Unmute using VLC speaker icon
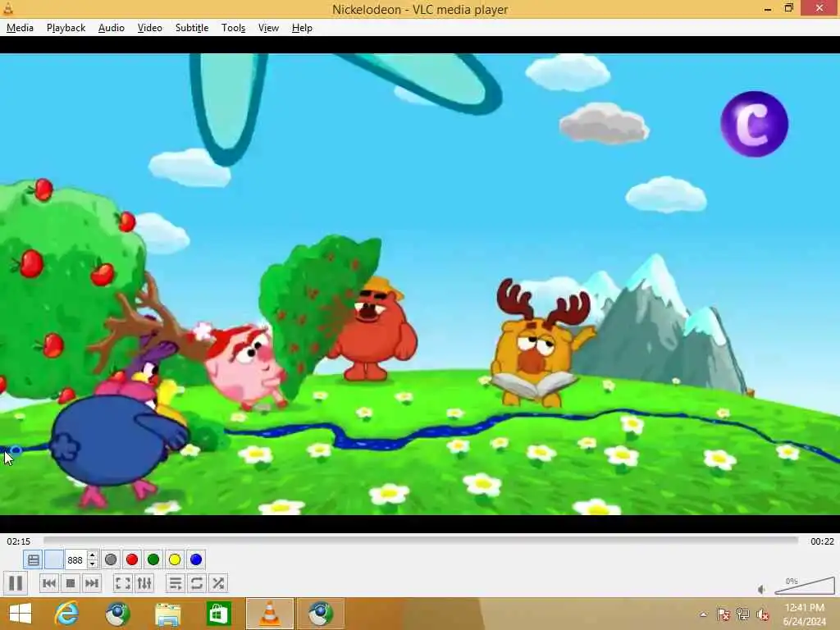The image size is (840, 630). [x=762, y=589]
